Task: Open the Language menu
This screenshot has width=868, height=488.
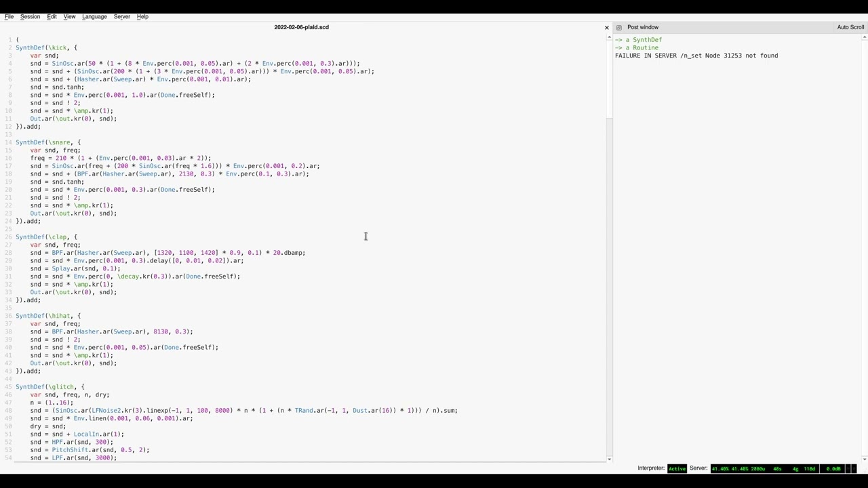Action: pyautogui.click(x=94, y=16)
